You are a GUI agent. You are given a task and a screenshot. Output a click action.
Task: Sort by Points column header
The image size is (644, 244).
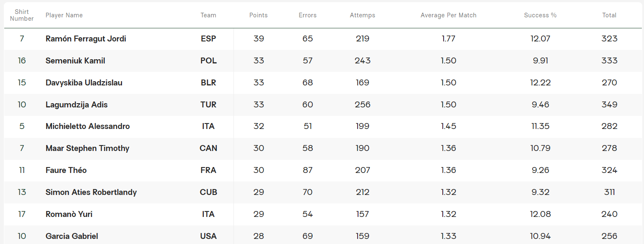click(x=258, y=15)
